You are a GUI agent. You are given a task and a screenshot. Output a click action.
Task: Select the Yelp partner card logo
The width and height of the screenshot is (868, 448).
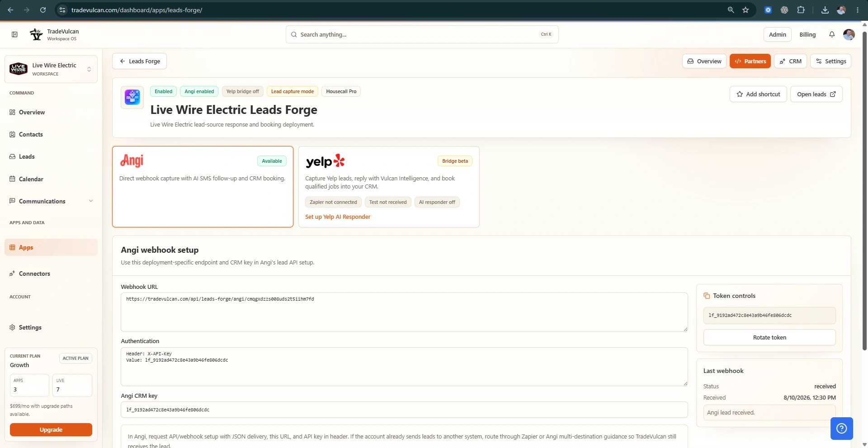click(325, 161)
